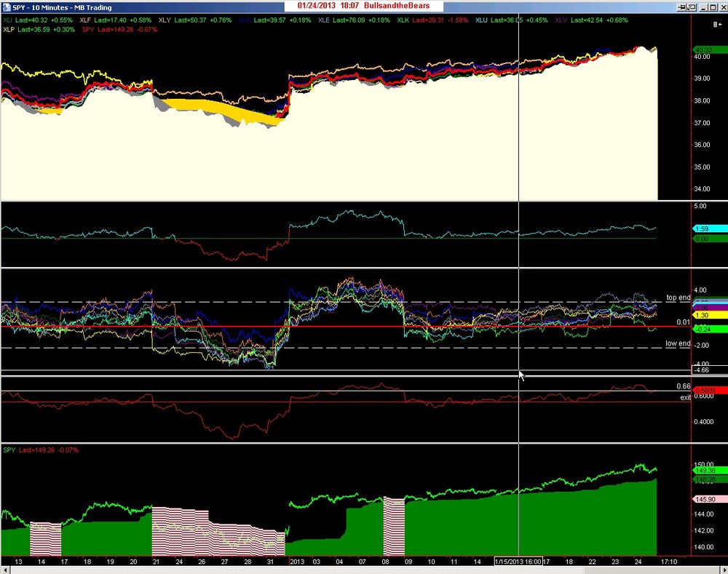Click the horizontal scrollbar right arrow
Image resolution: width=728 pixels, height=574 pixels.
(724, 570)
